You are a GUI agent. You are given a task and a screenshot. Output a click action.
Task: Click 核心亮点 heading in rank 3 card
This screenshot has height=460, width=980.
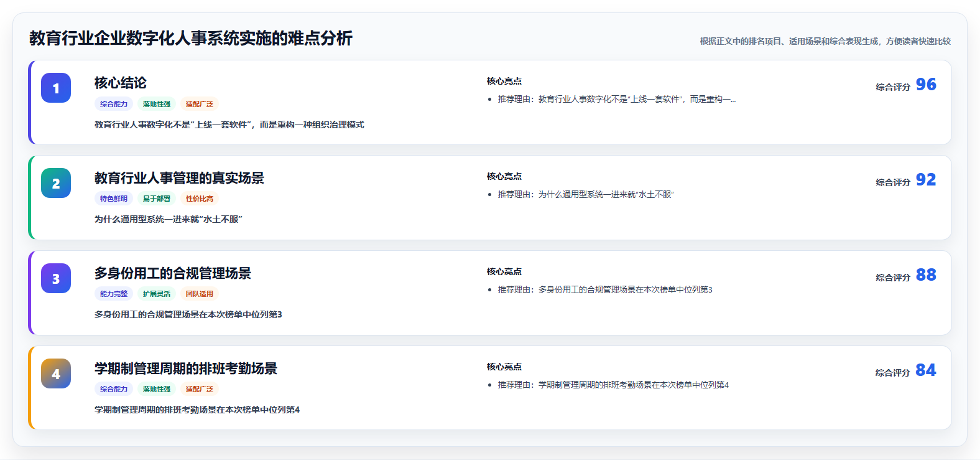pyautogui.click(x=504, y=271)
